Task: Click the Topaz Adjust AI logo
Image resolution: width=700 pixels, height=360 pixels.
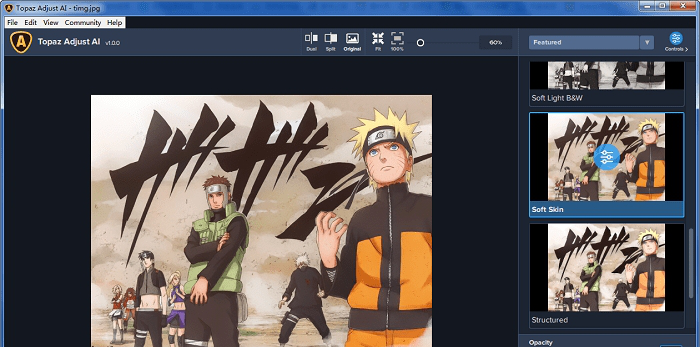Action: point(21,42)
